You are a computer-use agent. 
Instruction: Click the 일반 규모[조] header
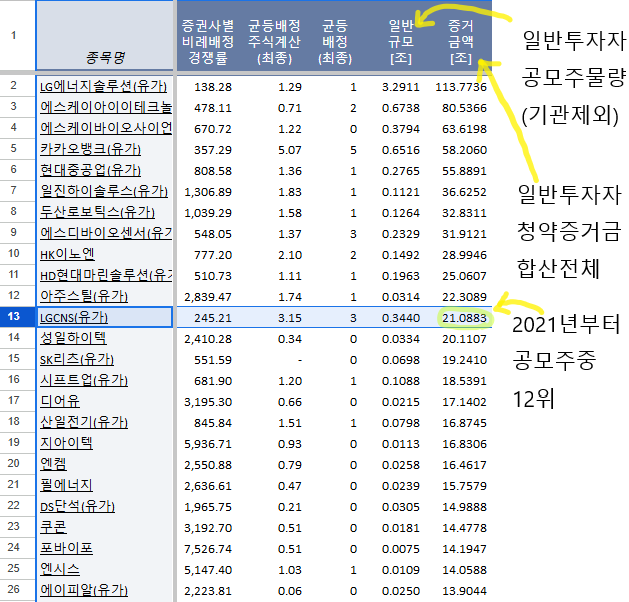tap(401, 42)
